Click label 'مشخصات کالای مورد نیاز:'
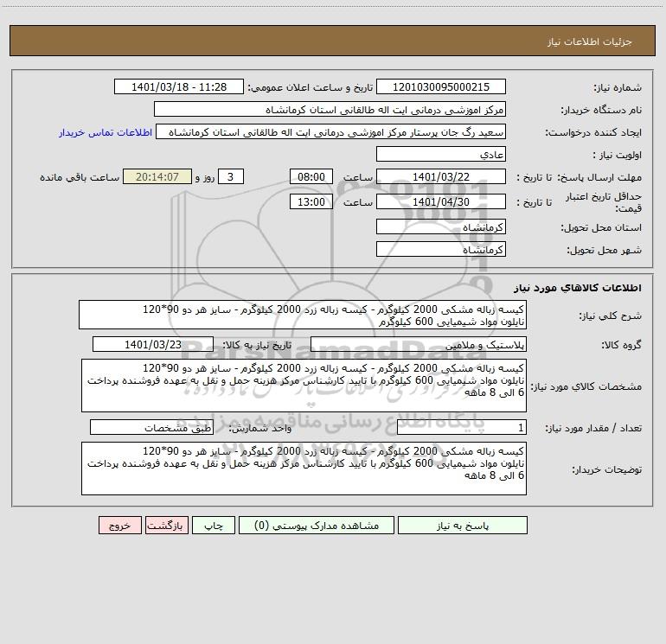The height and width of the screenshot is (644, 666). coord(586,386)
